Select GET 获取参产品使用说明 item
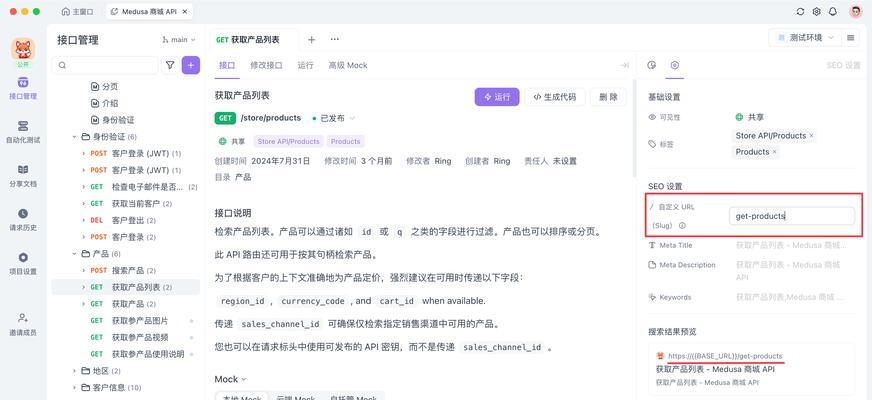Screen dimensions: 872x400 126,354
